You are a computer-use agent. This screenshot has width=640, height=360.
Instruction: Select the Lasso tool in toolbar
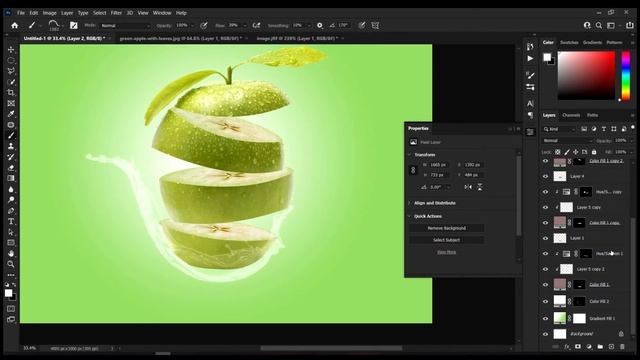coord(11,71)
